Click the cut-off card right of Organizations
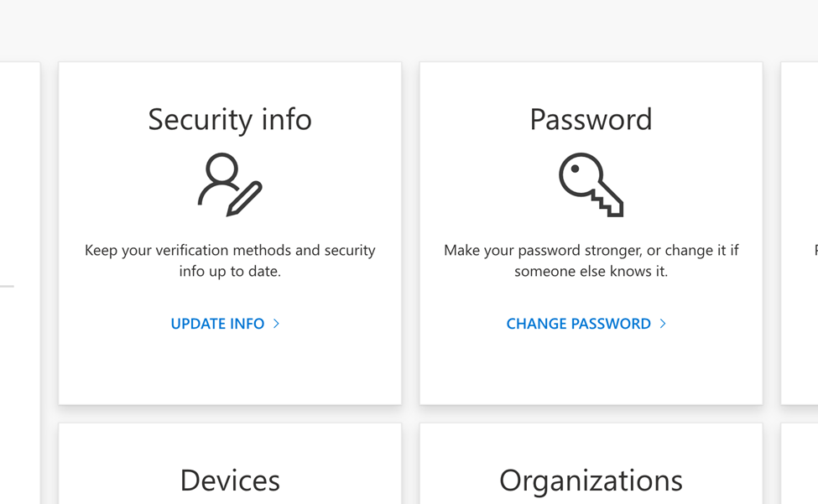818x504 pixels. (x=800, y=470)
